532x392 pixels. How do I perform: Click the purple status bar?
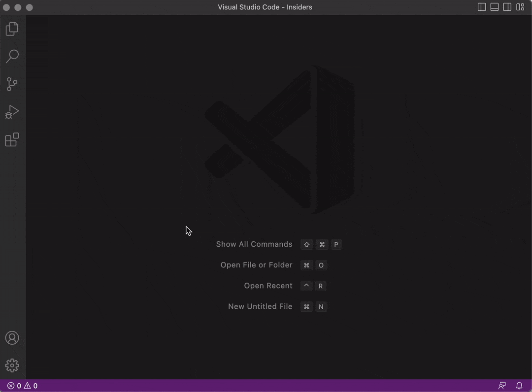click(246, 386)
